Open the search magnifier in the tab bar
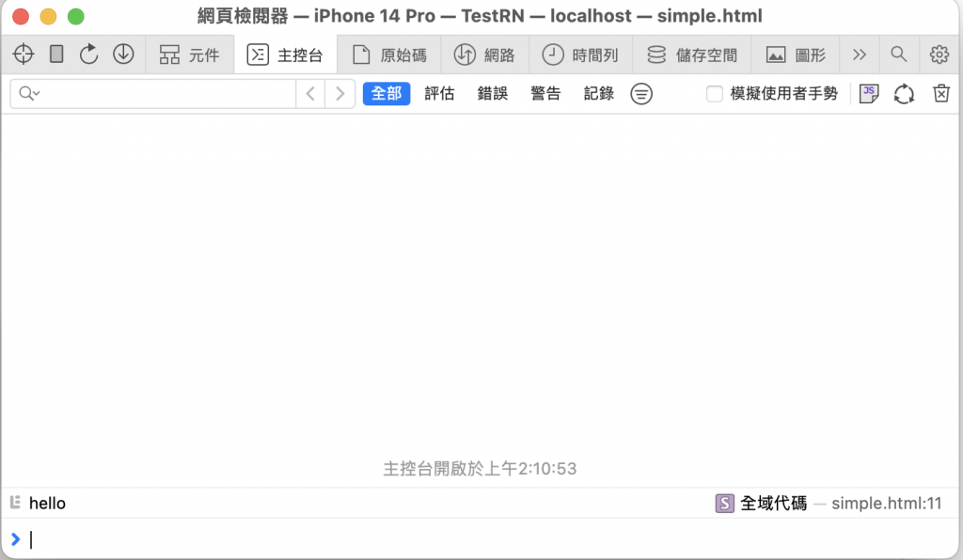 click(x=898, y=54)
